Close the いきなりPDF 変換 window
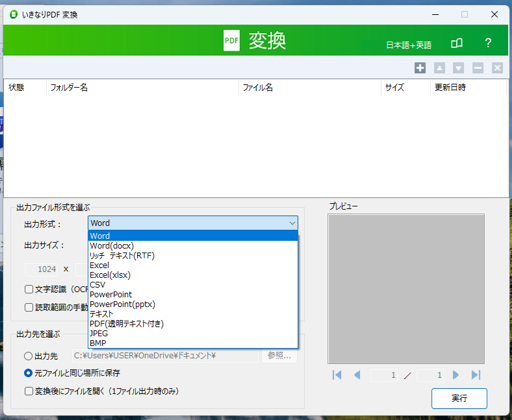Image resolution: width=512 pixels, height=420 pixels. pyautogui.click(x=494, y=14)
